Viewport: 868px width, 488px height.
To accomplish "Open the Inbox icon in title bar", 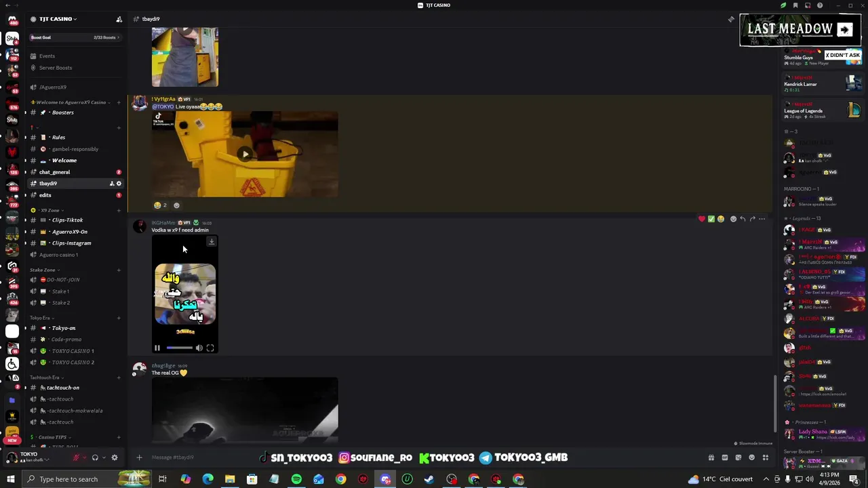I will click(808, 5).
